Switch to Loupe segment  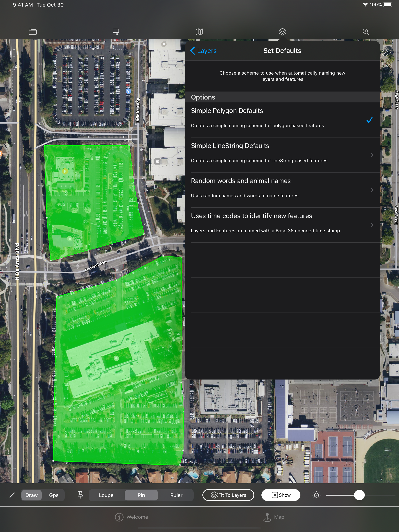(x=106, y=495)
